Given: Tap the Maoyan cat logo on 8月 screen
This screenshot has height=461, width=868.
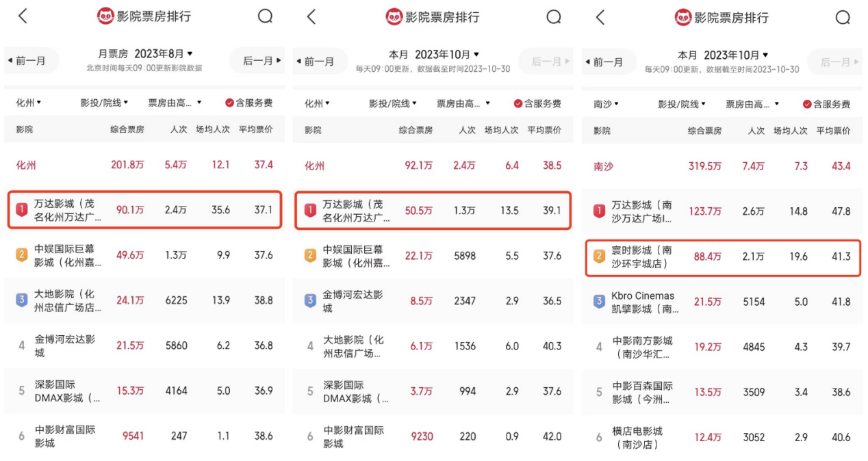Looking at the screenshot, I should [105, 16].
